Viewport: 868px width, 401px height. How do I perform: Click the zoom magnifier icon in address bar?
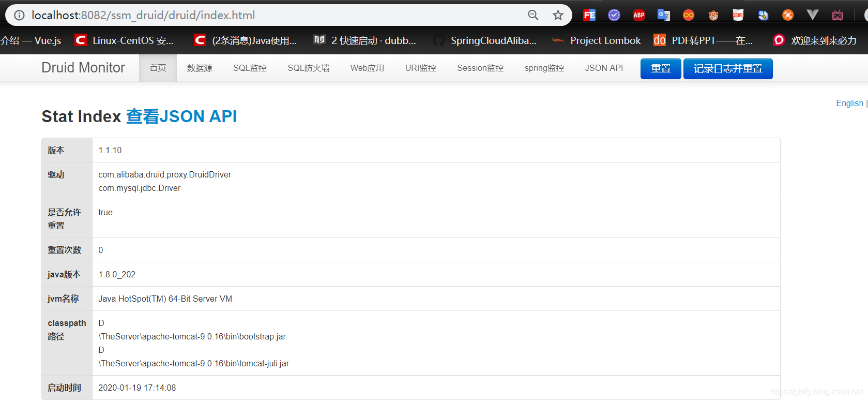pyautogui.click(x=533, y=15)
